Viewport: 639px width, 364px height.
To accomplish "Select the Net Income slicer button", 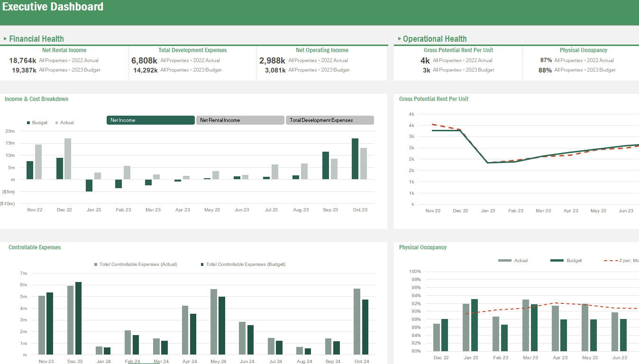I will pyautogui.click(x=150, y=120).
